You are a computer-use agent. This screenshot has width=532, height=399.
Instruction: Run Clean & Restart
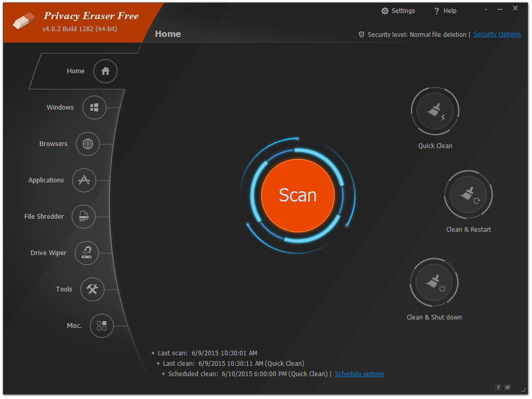click(468, 194)
